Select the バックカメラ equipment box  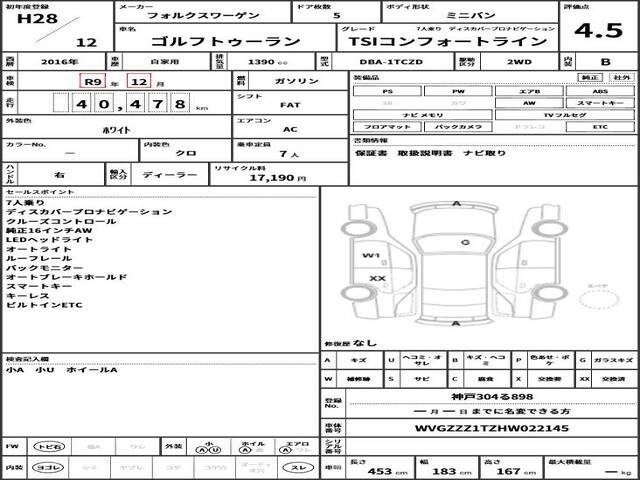[x=458, y=127]
